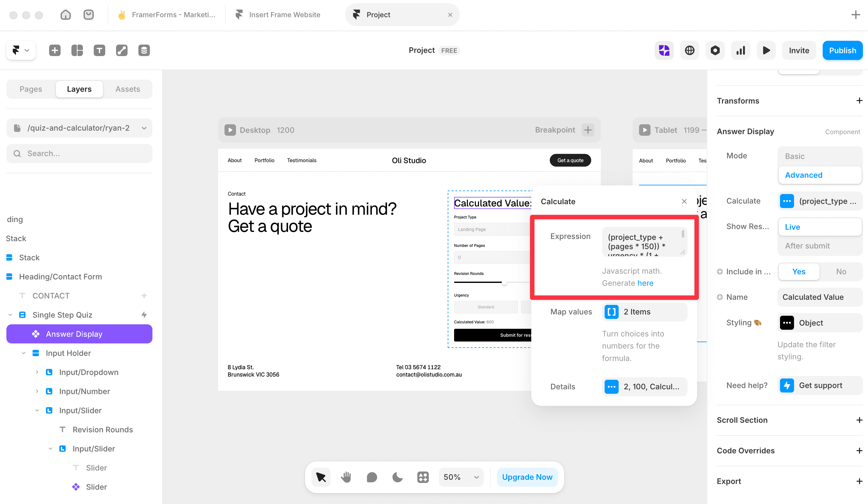Add Code Overrides with plus icon
The width and height of the screenshot is (868, 504).
(859, 451)
